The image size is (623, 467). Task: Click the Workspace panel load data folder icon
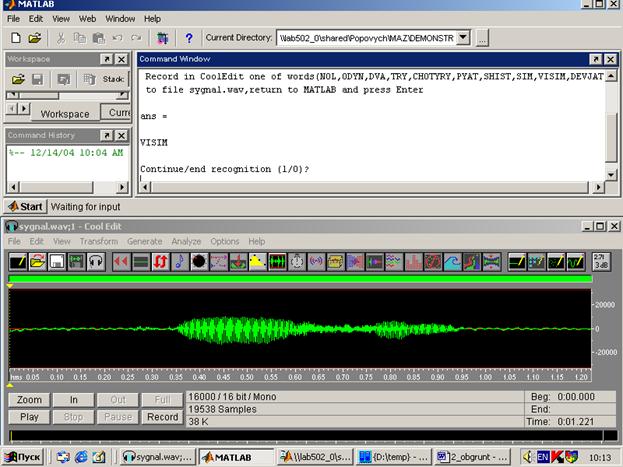coord(18,79)
